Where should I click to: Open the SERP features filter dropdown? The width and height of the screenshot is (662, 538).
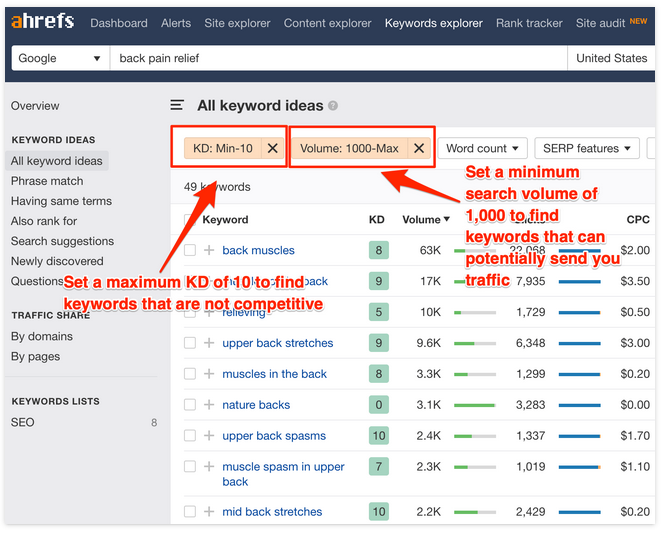pos(586,148)
